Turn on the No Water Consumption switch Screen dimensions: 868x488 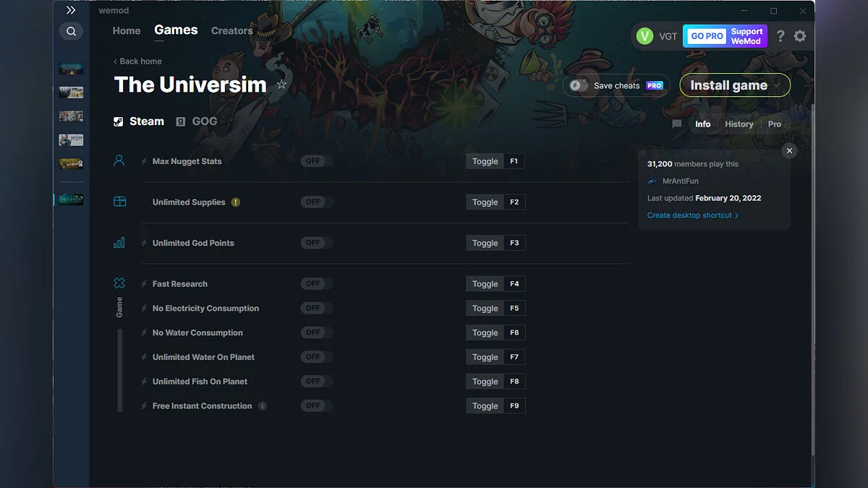[316, 333]
